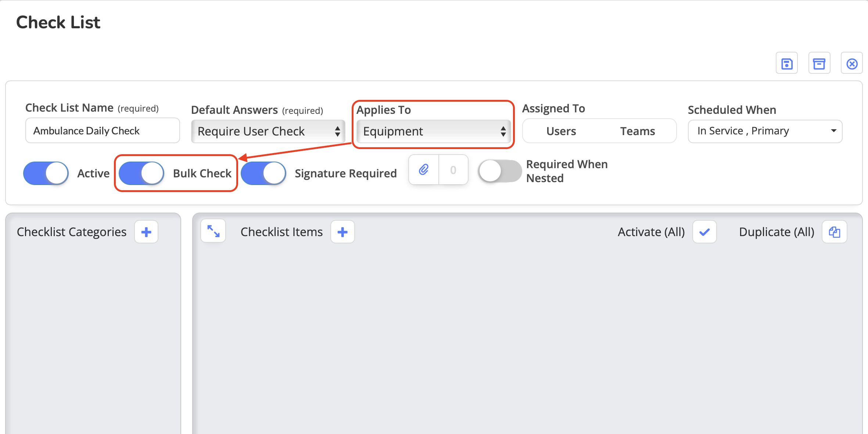Screen dimensions: 868x434
Task: Turn off Signature Required switch
Action: pyautogui.click(x=263, y=173)
